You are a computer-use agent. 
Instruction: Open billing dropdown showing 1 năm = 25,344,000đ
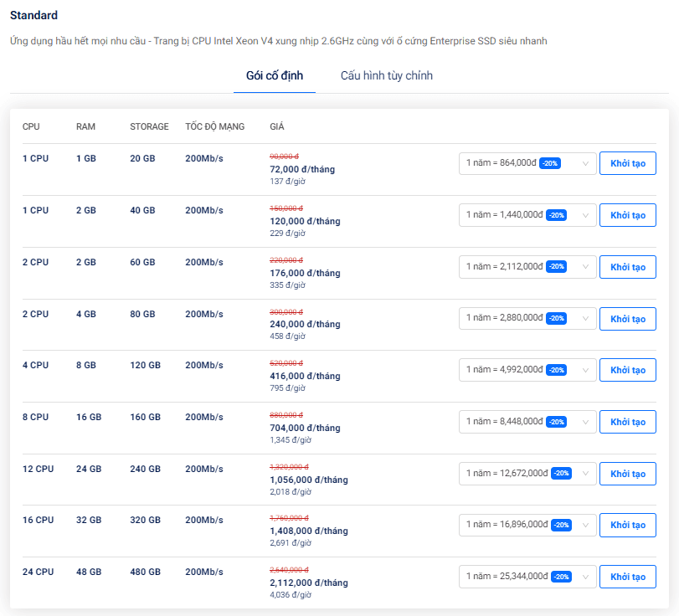tap(527, 577)
